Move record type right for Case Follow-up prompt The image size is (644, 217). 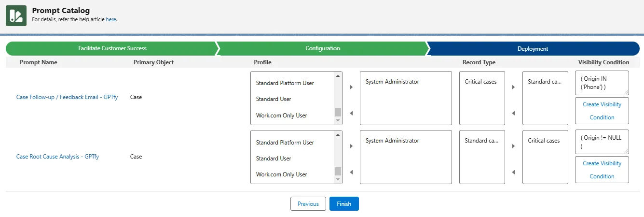coord(513,87)
